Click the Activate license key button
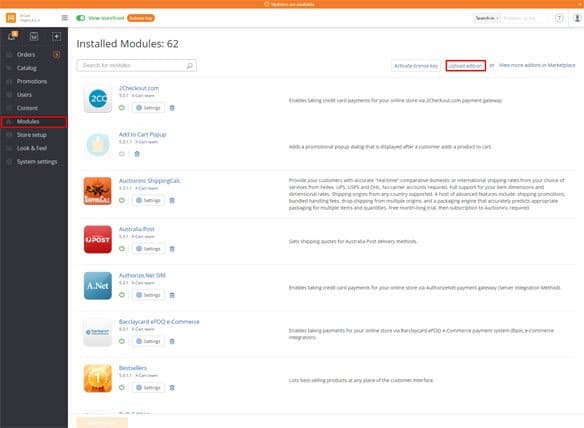This screenshot has width=584, height=428. click(x=416, y=66)
